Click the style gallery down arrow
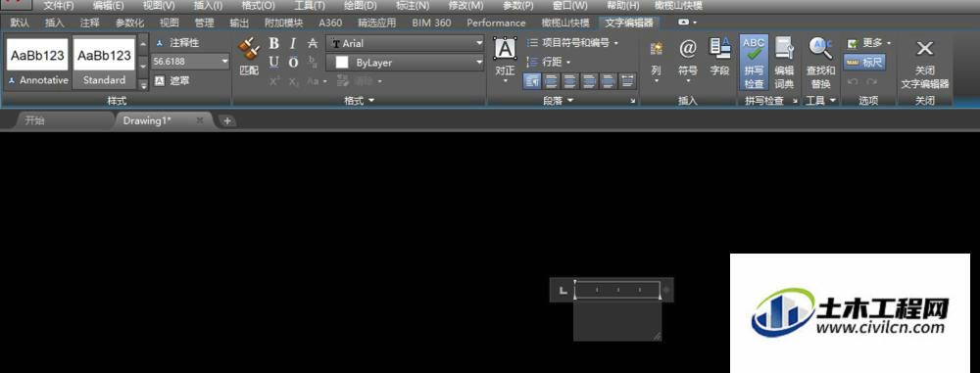This screenshot has height=373, width=980. click(x=143, y=65)
